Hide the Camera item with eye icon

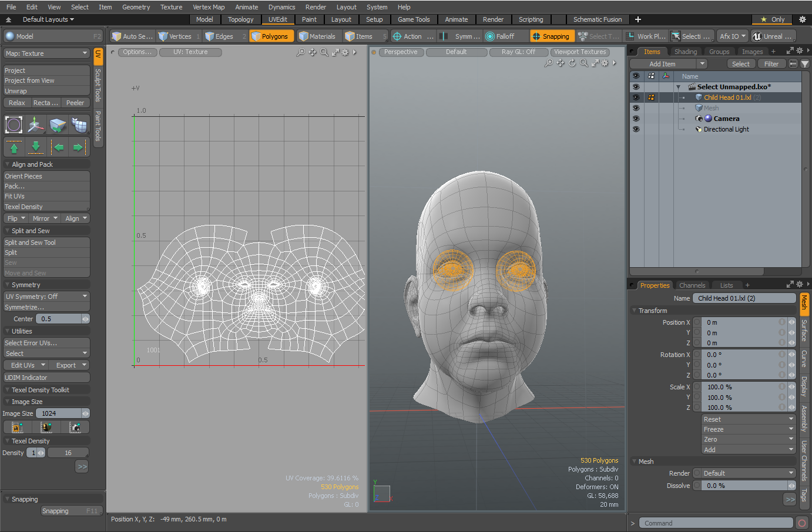636,119
